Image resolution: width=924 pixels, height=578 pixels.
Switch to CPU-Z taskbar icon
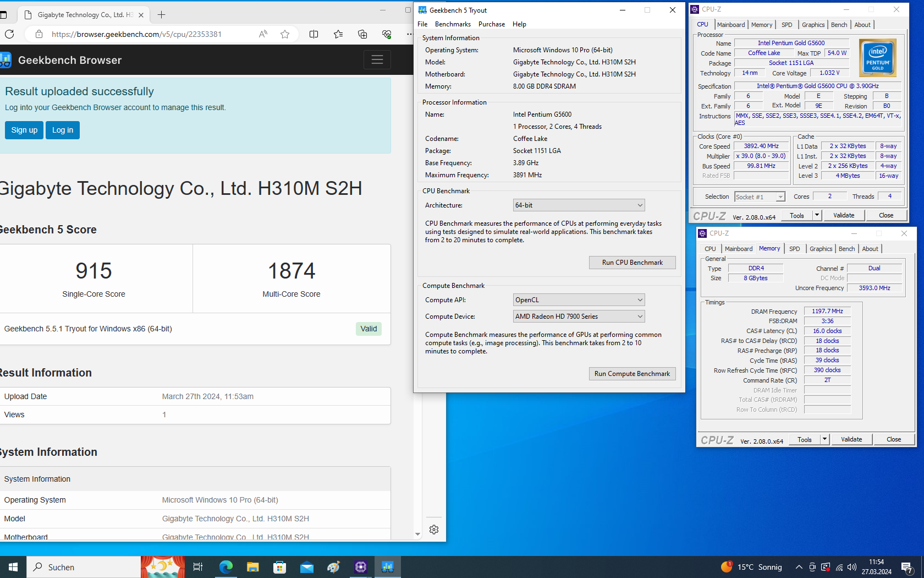click(x=361, y=567)
